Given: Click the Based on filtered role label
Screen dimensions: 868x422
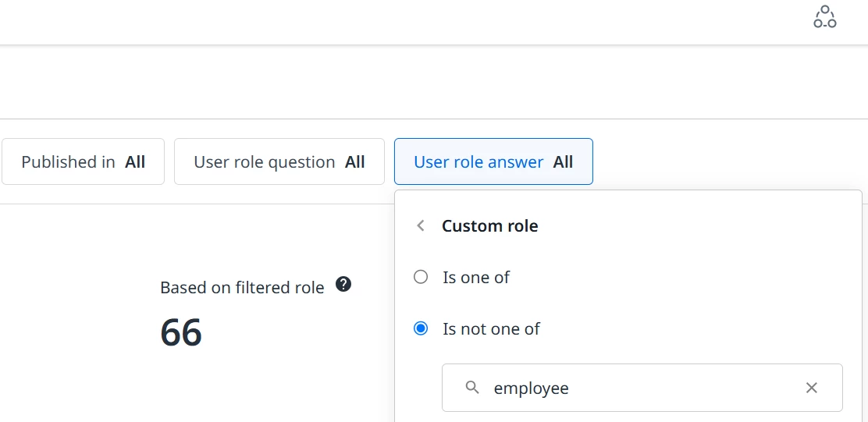Looking at the screenshot, I should [x=242, y=288].
